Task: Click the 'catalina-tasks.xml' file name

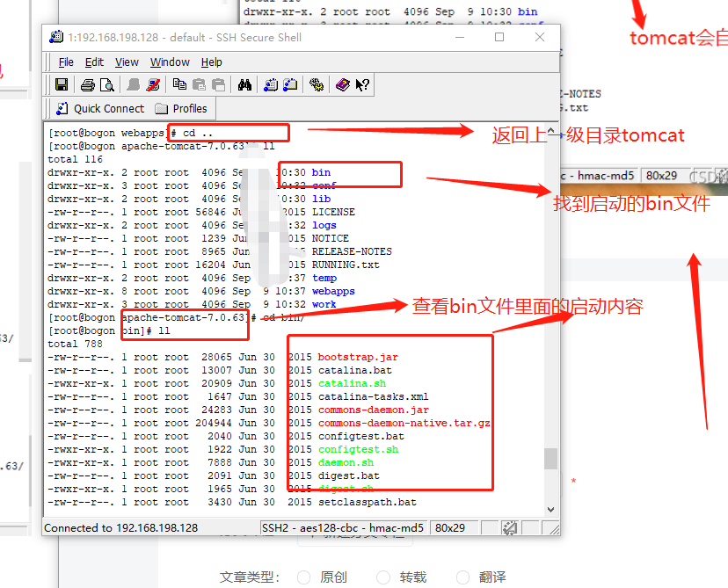Action: pyautogui.click(x=374, y=396)
